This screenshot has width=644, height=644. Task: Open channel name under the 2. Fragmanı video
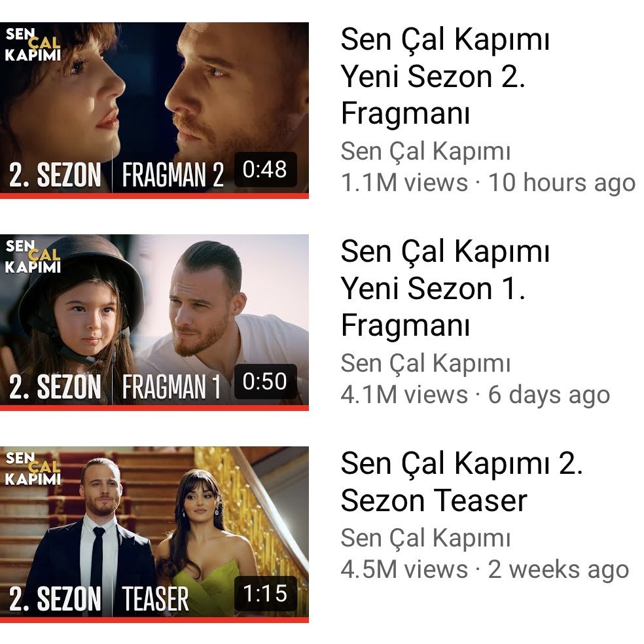(425, 152)
